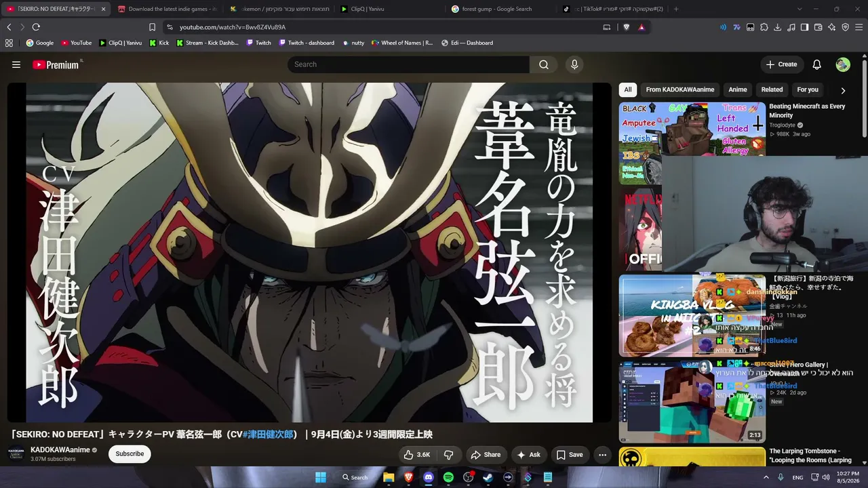Screen dimensions: 868x488
Task: Open Leo AI sparkle icon
Action: 831,27
